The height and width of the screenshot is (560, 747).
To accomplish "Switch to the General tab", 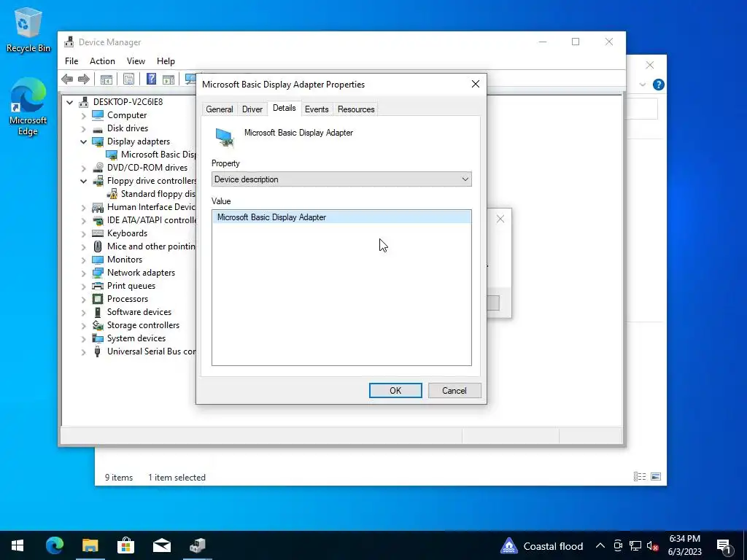I will click(x=220, y=109).
